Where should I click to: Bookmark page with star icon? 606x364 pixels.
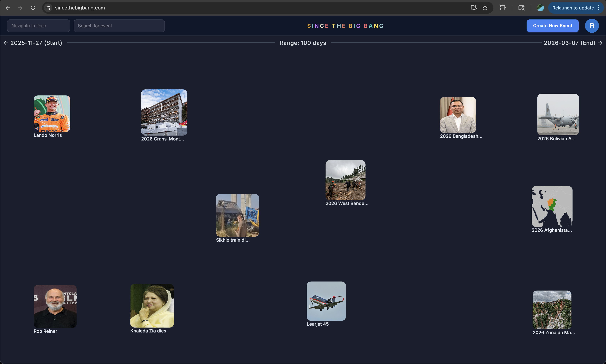pos(485,8)
